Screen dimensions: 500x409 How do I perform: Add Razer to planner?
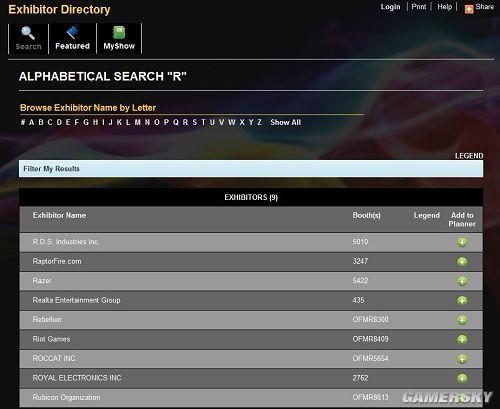(x=462, y=281)
